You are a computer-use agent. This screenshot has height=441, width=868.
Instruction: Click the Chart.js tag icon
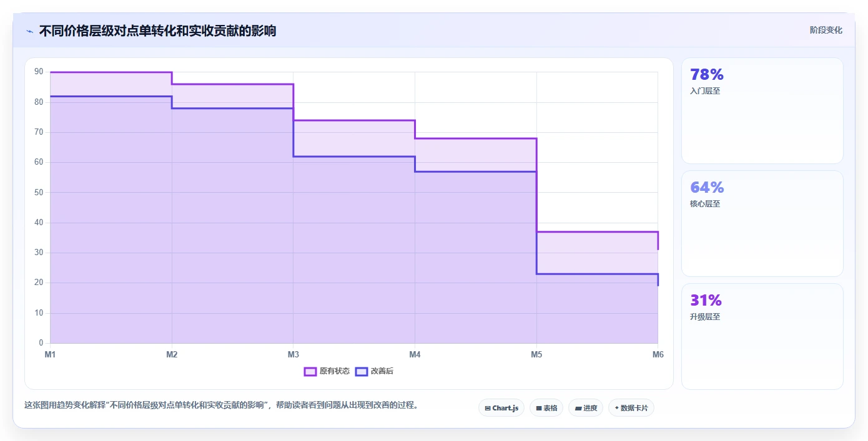488,409
